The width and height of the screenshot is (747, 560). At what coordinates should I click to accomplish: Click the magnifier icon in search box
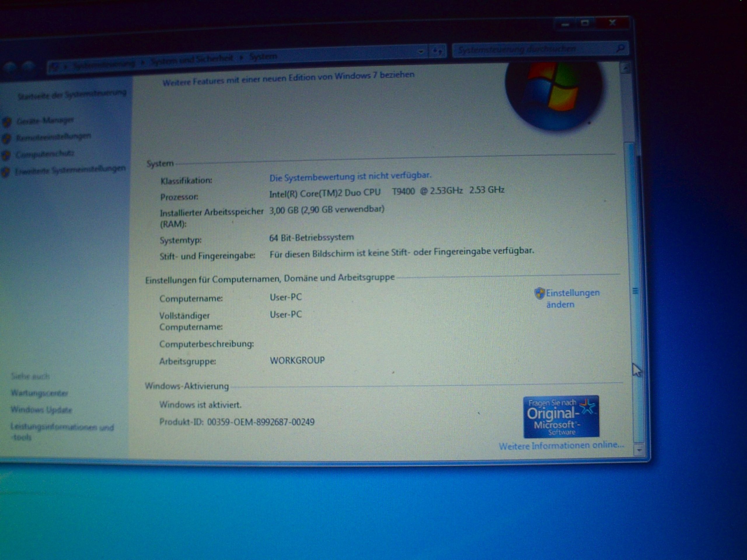tap(621, 49)
